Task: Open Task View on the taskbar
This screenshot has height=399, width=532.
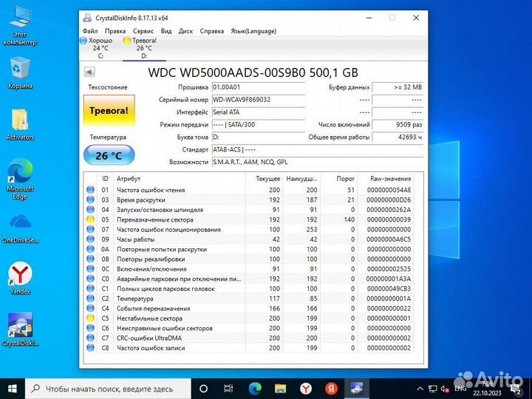Action: (228, 389)
